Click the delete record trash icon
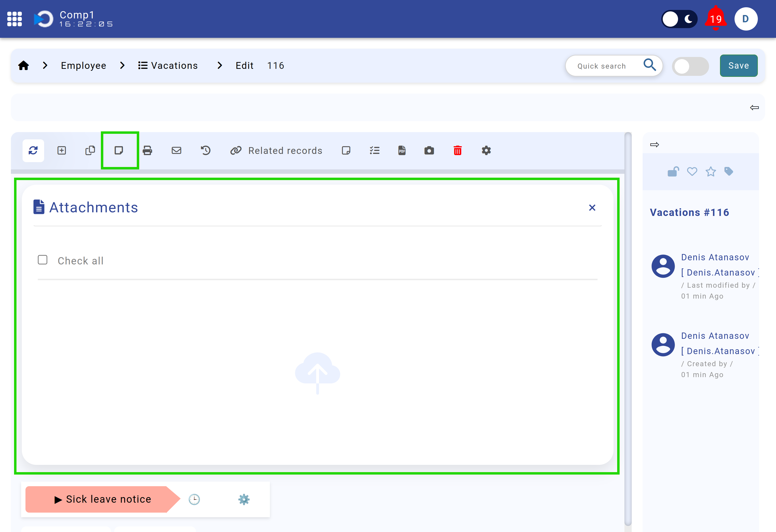The height and width of the screenshot is (532, 776). pyautogui.click(x=458, y=151)
